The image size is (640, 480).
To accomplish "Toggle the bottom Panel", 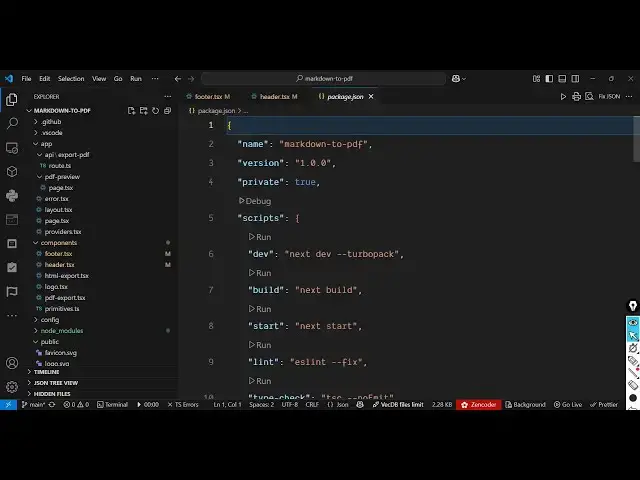I will tap(562, 79).
